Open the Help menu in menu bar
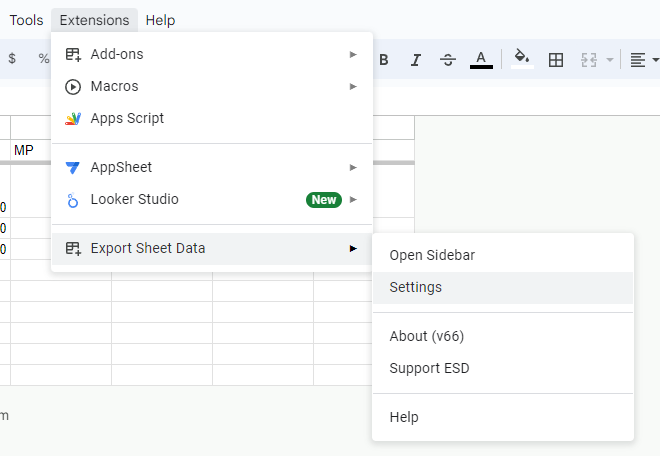The image size is (660, 456). pos(160,20)
